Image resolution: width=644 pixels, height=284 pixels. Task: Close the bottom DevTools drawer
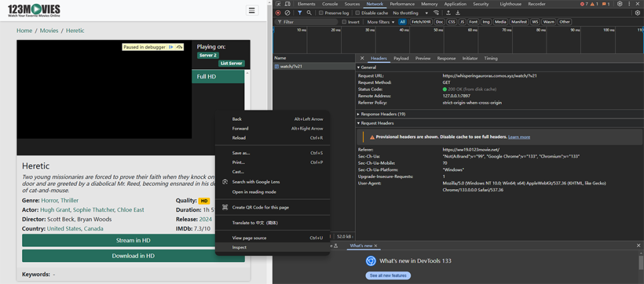[x=638, y=246]
